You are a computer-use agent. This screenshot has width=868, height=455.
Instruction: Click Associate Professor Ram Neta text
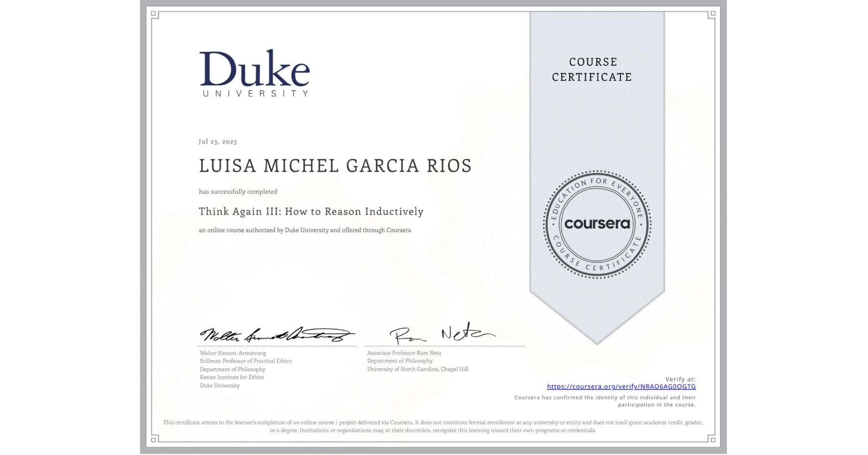pos(404,353)
